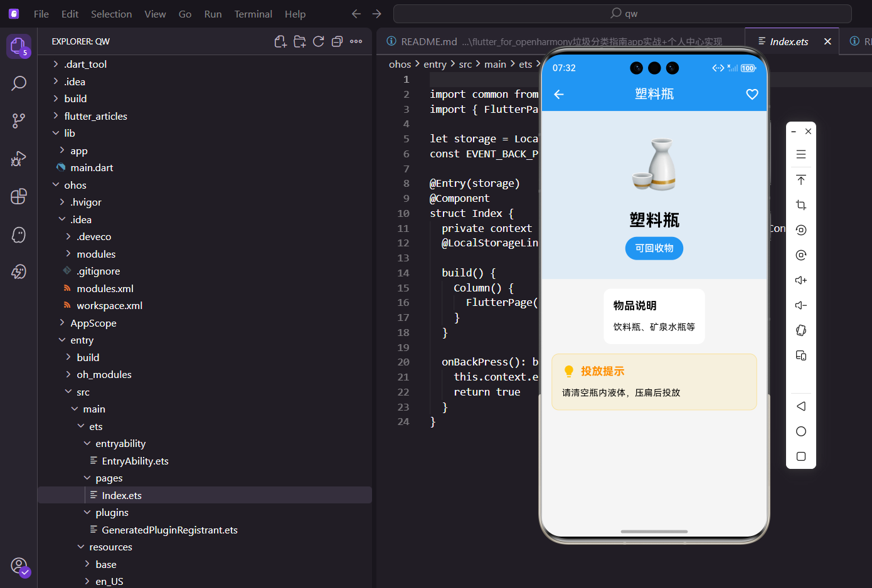Open the Extensions view
The image size is (872, 588).
(x=19, y=196)
